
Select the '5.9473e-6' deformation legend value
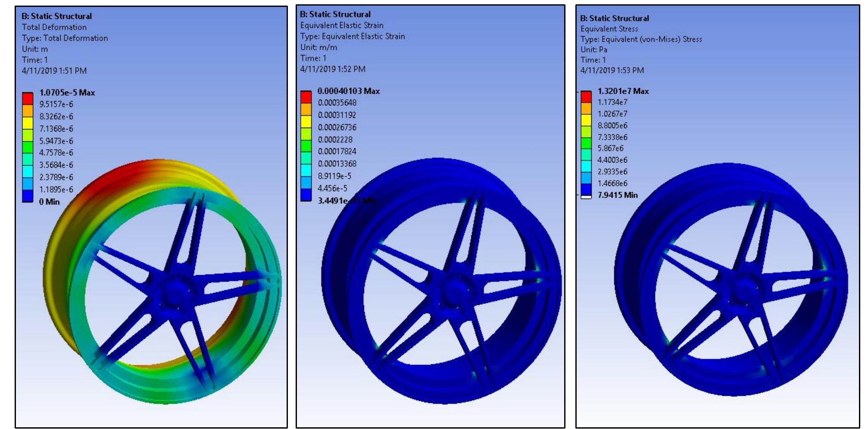[56, 141]
